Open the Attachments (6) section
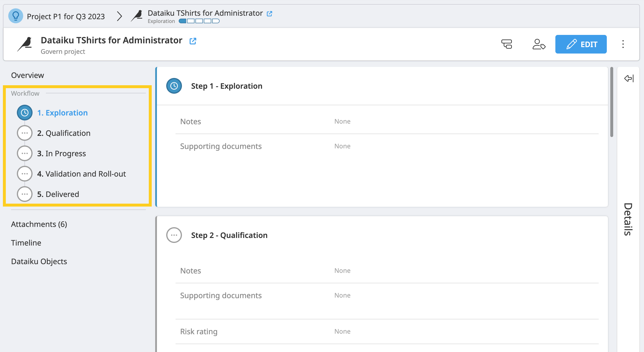This screenshot has width=644, height=352. [x=39, y=224]
